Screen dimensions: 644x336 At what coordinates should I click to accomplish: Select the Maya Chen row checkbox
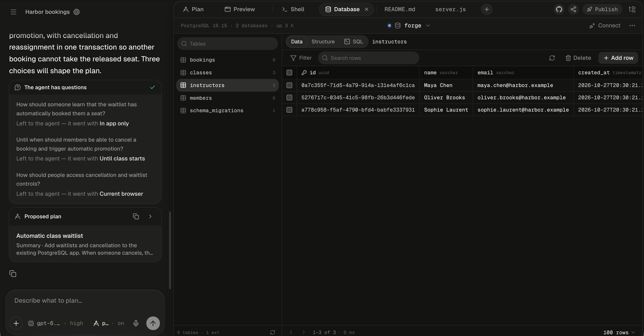coord(289,85)
